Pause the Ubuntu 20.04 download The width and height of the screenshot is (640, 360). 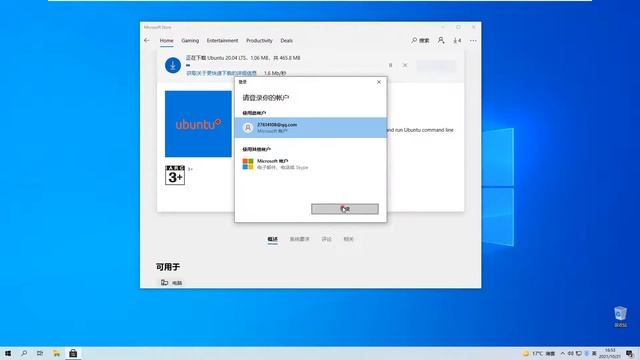coord(391,65)
